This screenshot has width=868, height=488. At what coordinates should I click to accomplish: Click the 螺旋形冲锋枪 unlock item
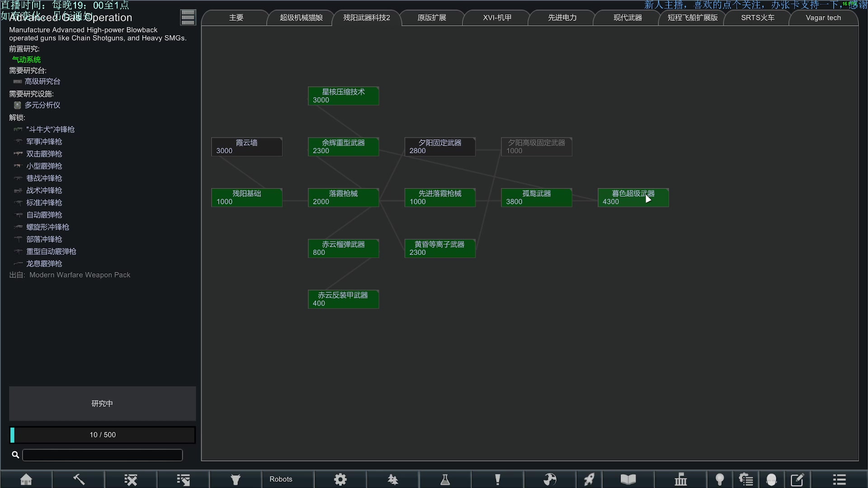(42, 227)
